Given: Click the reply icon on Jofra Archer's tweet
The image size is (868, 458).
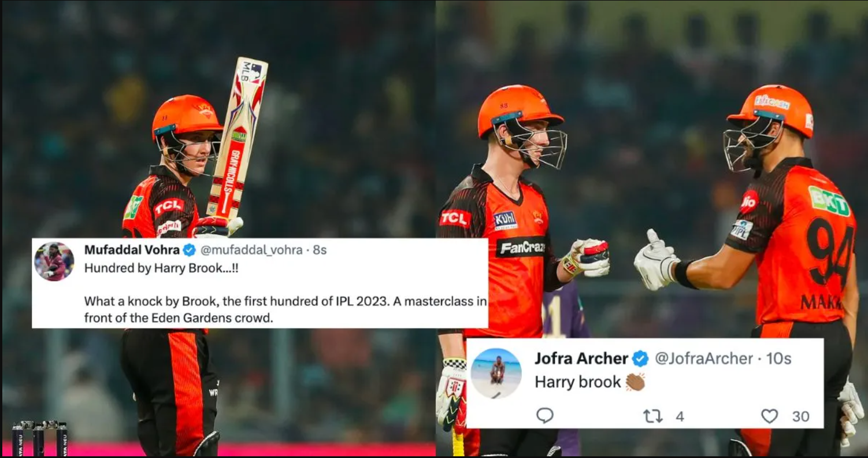Looking at the screenshot, I should [x=544, y=415].
